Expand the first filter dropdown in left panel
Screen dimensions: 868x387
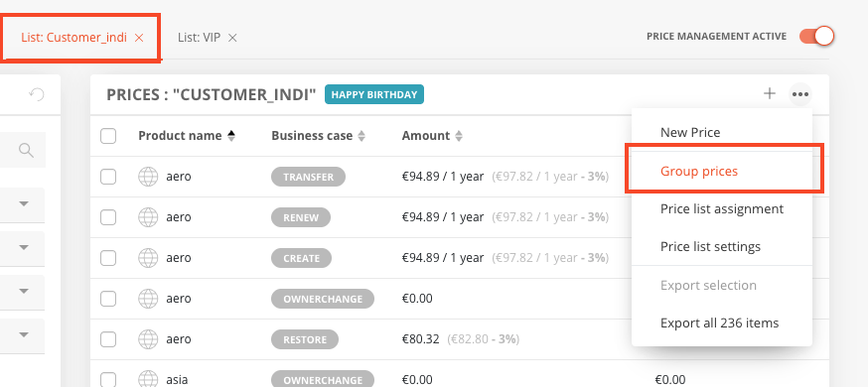[23, 204]
